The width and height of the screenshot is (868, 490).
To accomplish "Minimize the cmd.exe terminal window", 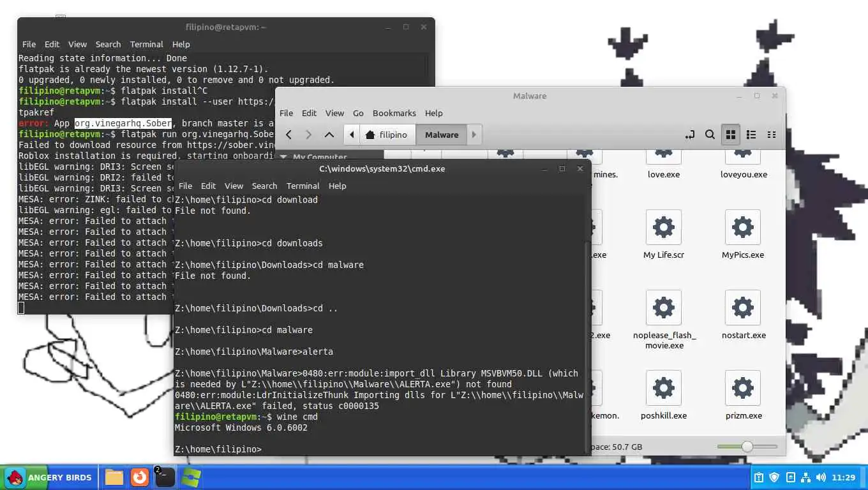I will (544, 168).
